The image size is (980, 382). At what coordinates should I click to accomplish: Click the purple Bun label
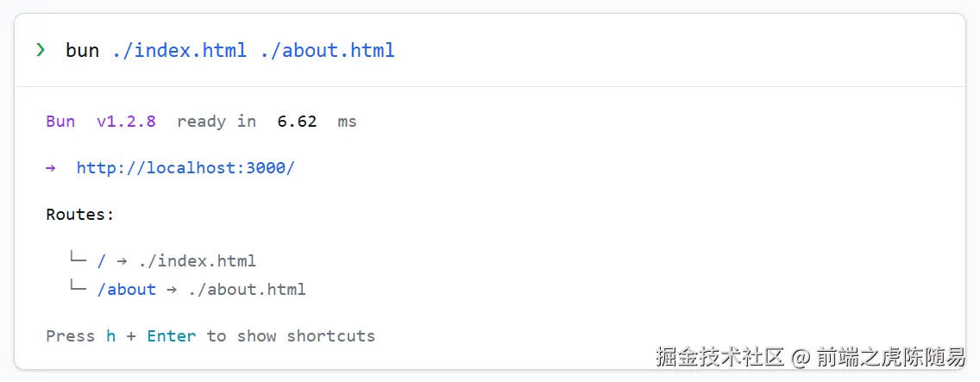60,122
